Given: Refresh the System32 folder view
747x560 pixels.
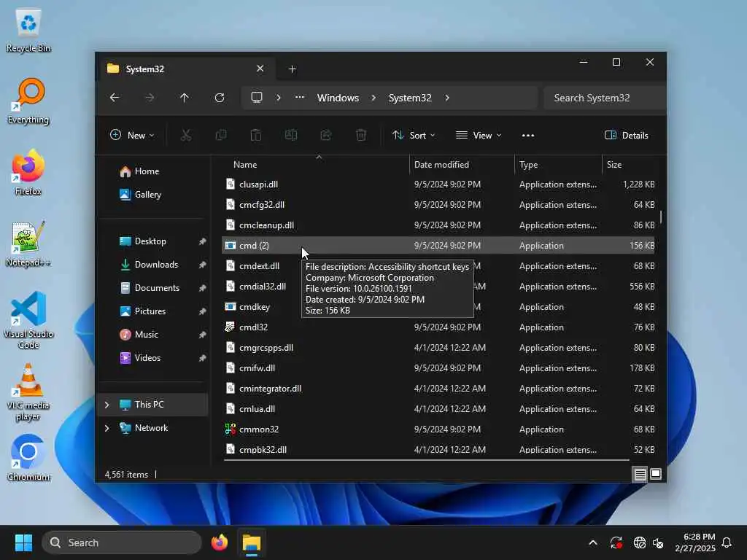Looking at the screenshot, I should [220, 98].
